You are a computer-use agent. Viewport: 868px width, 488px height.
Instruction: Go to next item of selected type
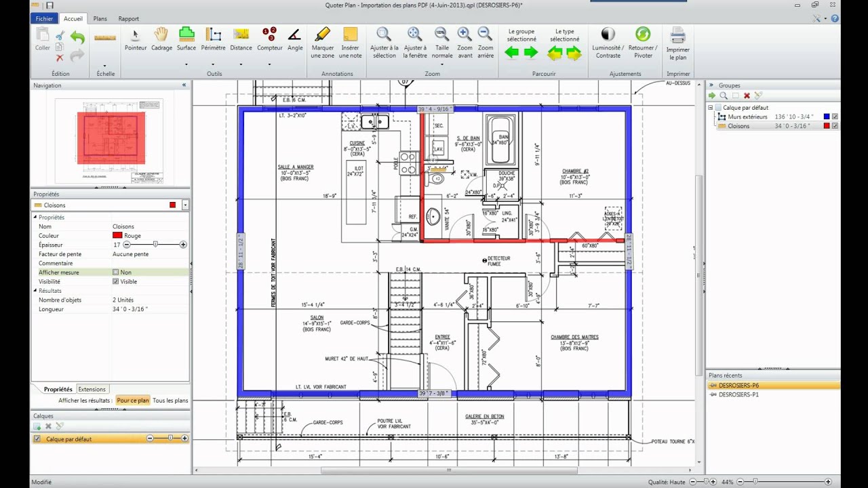coord(574,53)
